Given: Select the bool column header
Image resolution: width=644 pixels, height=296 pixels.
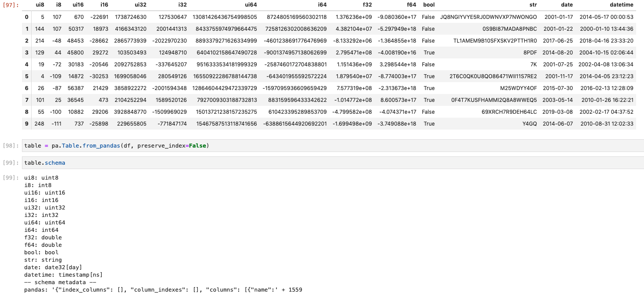Looking at the screenshot, I should point(429,4).
